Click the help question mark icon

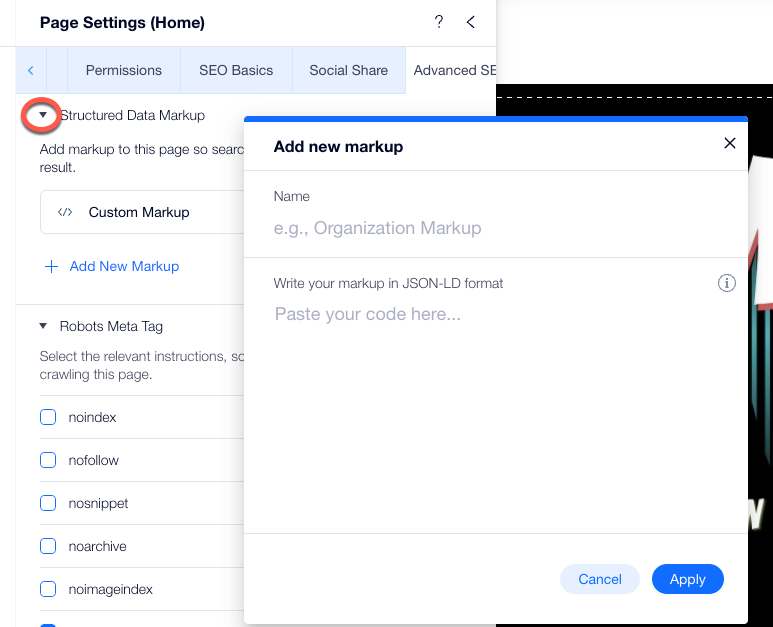(x=438, y=22)
